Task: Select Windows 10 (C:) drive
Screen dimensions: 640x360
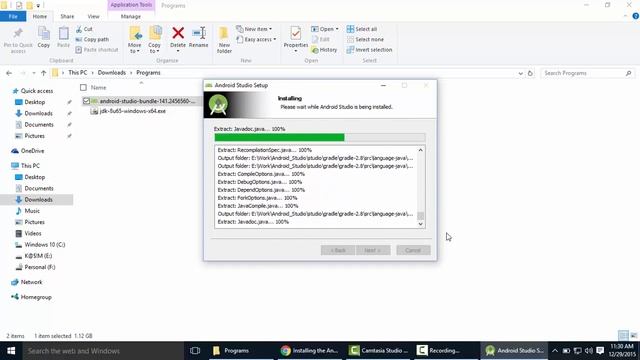Action: point(44,245)
